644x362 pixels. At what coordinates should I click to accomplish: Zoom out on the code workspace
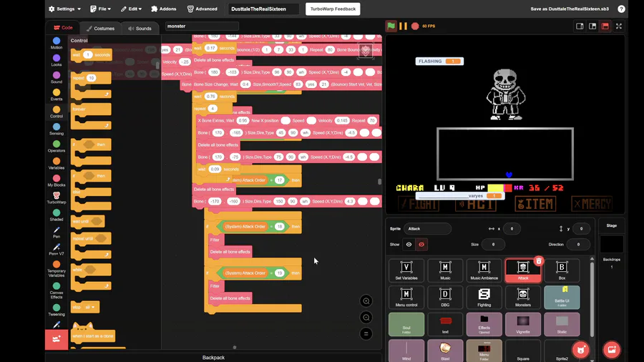pyautogui.click(x=366, y=317)
